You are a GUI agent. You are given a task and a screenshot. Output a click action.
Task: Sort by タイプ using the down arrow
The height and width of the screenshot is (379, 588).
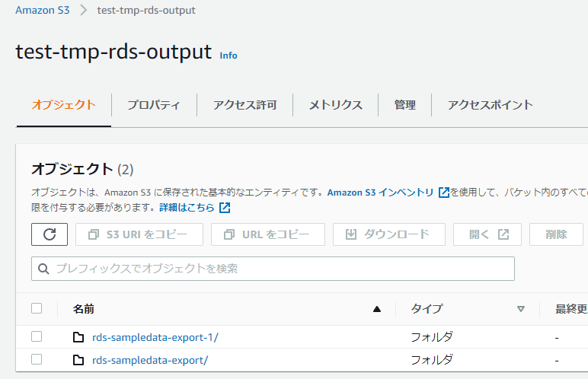point(520,309)
